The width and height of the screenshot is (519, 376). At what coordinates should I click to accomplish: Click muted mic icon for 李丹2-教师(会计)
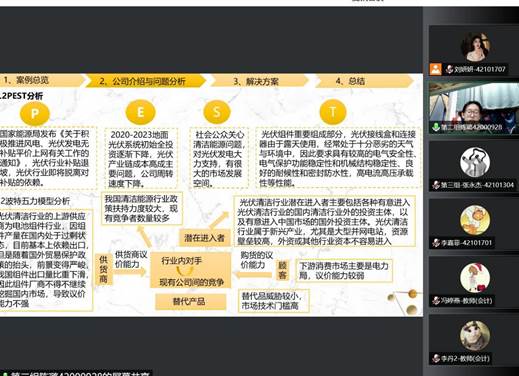pos(436,359)
